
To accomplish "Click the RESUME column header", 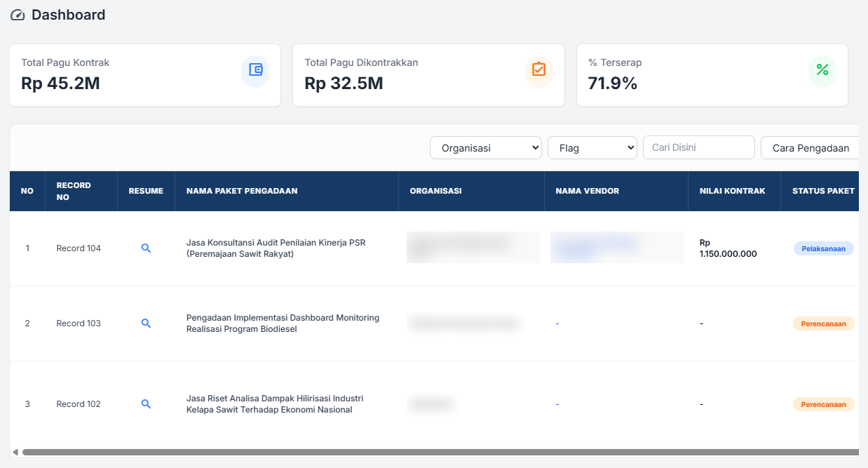I will pyautogui.click(x=146, y=191).
